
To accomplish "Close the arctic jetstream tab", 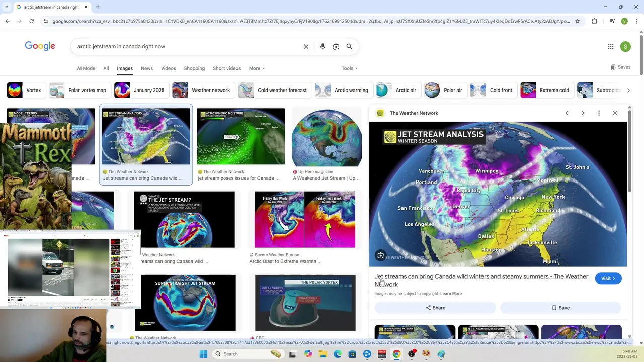I will (x=86, y=7).
